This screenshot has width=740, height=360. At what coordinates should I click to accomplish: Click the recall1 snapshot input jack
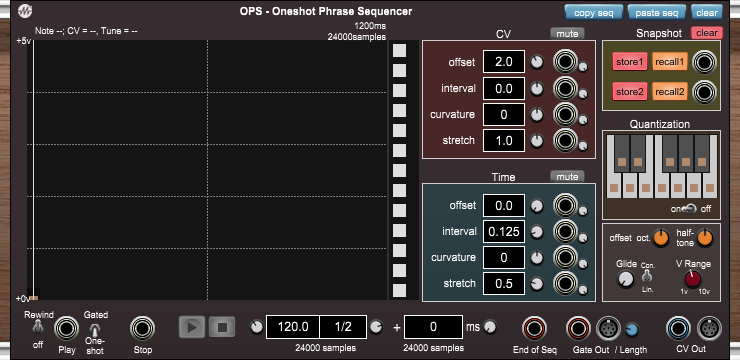(704, 62)
